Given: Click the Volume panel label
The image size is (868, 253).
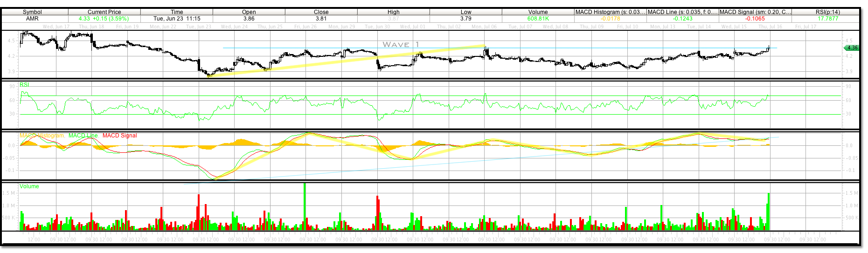Looking at the screenshot, I should (29, 186).
